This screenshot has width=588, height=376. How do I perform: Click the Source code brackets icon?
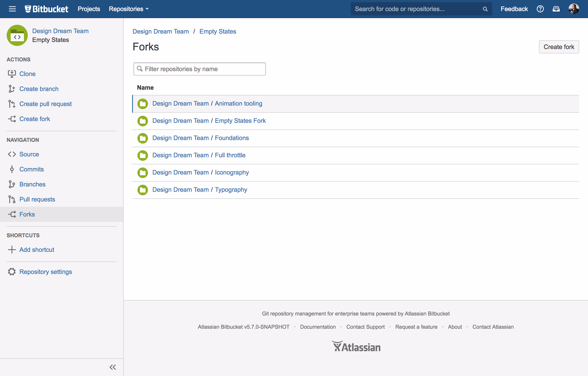pos(12,154)
